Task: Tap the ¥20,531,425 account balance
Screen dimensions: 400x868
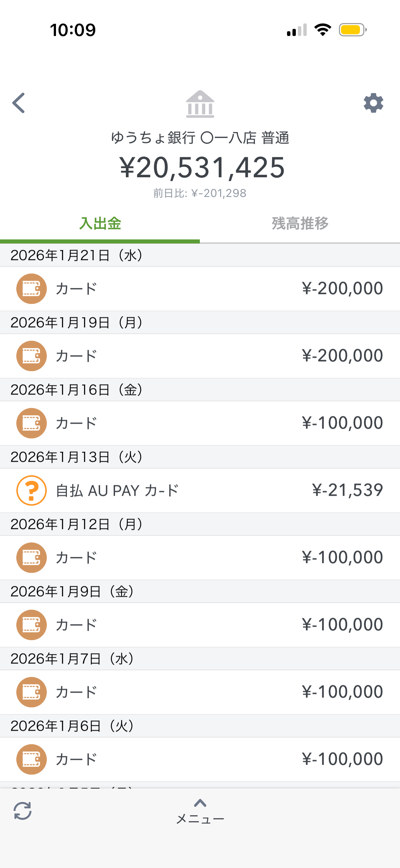Action: click(202, 167)
